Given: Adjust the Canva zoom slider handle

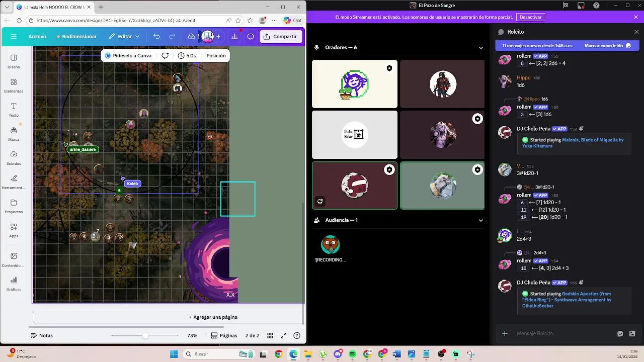Looking at the screenshot, I should [145, 335].
